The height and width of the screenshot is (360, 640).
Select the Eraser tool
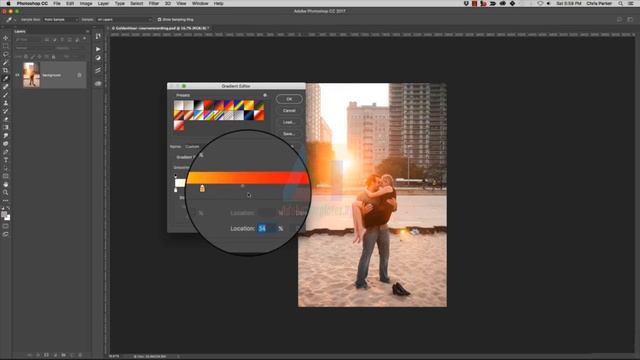tap(5, 120)
